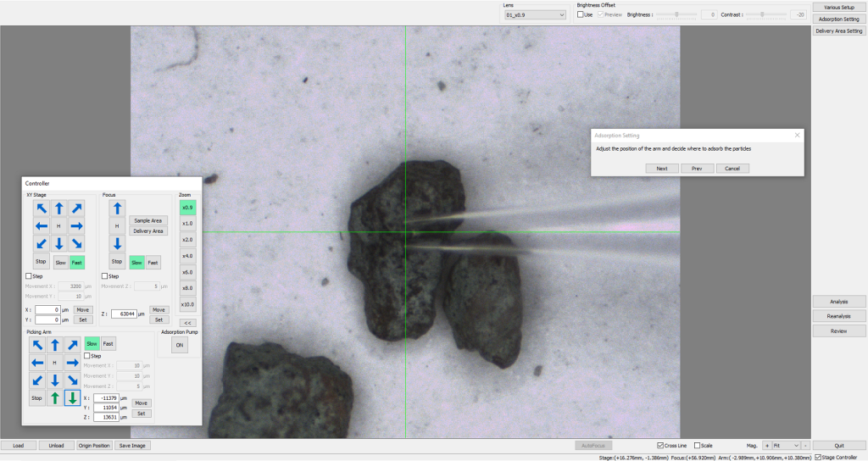Click green Picking Arm Z-down arrow

(x=73, y=397)
